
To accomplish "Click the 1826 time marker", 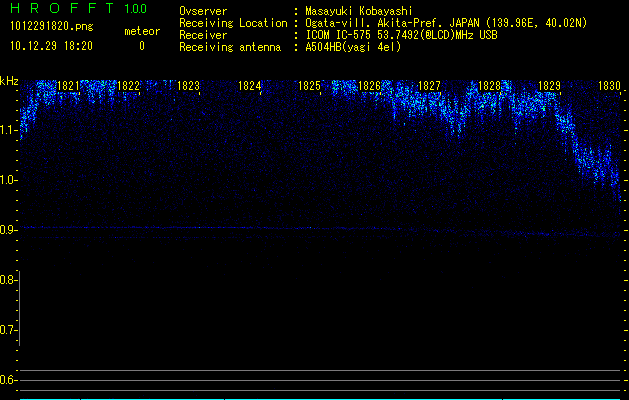I will pos(369,86).
